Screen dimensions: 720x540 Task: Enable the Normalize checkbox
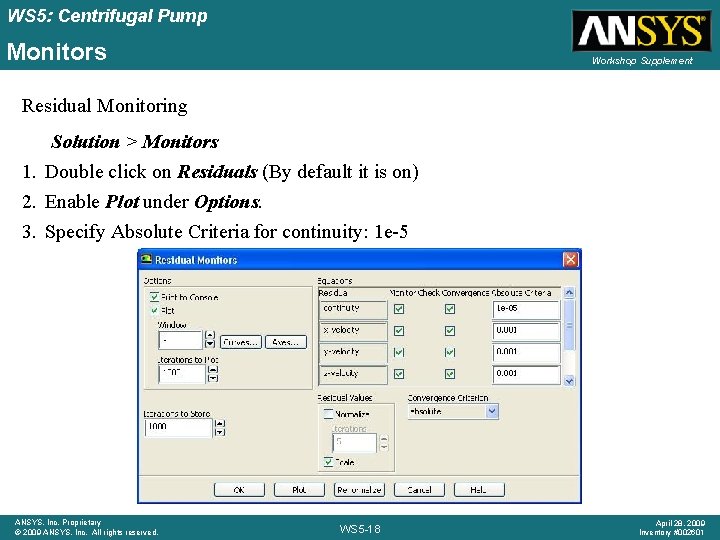pos(328,414)
